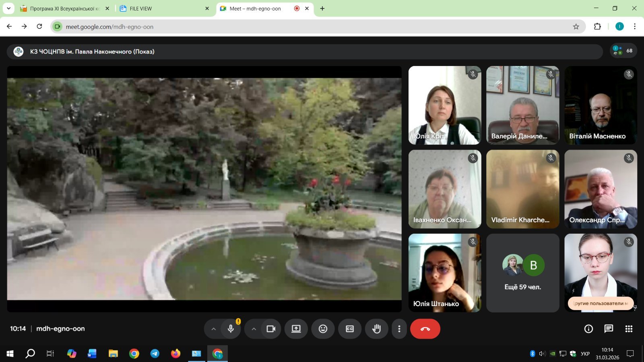Viewport: 644px width, 362px height.
Task: Toggle the microphone on or off
Action: pyautogui.click(x=231, y=329)
